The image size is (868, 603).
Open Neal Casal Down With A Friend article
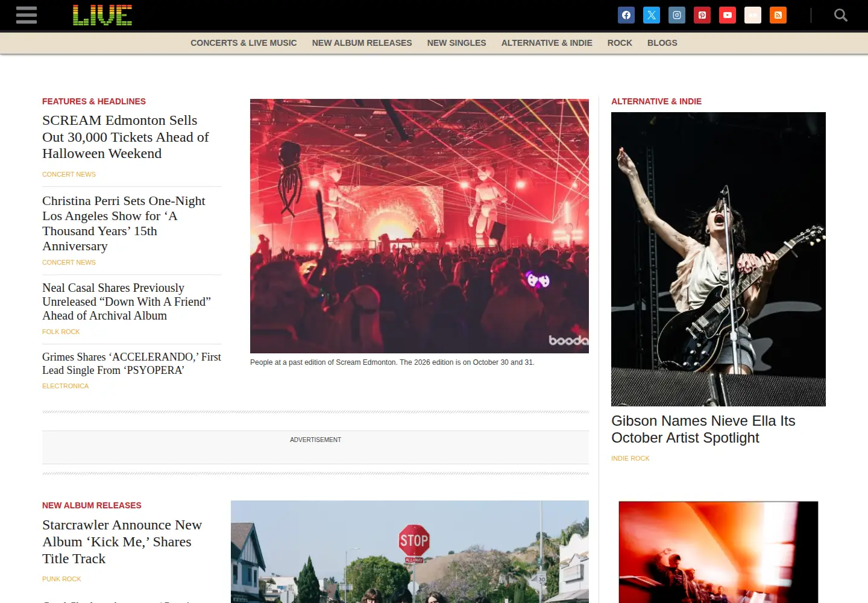click(127, 301)
